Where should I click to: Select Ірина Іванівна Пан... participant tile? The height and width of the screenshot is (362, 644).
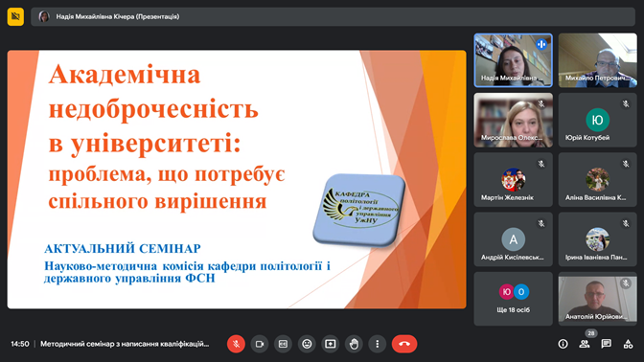598,239
